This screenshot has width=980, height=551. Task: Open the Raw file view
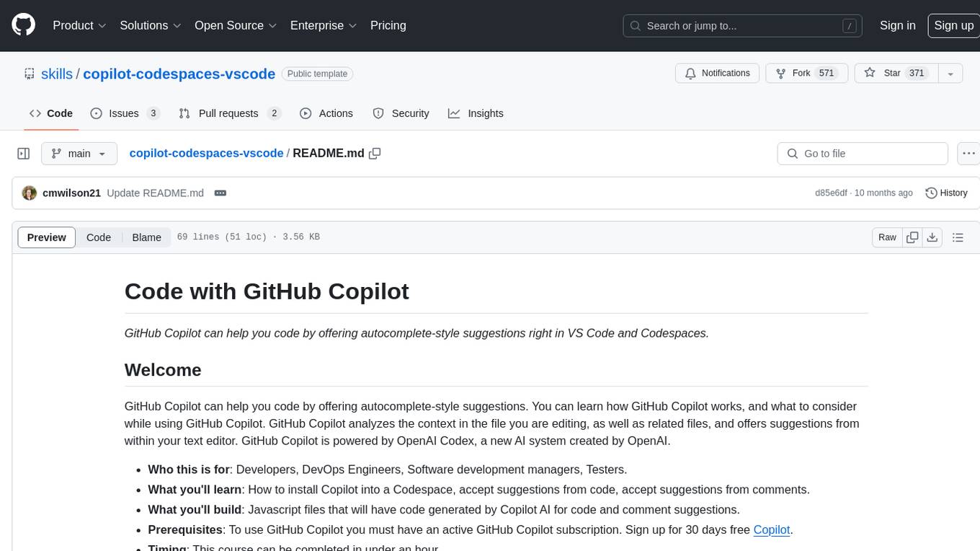pyautogui.click(x=887, y=237)
